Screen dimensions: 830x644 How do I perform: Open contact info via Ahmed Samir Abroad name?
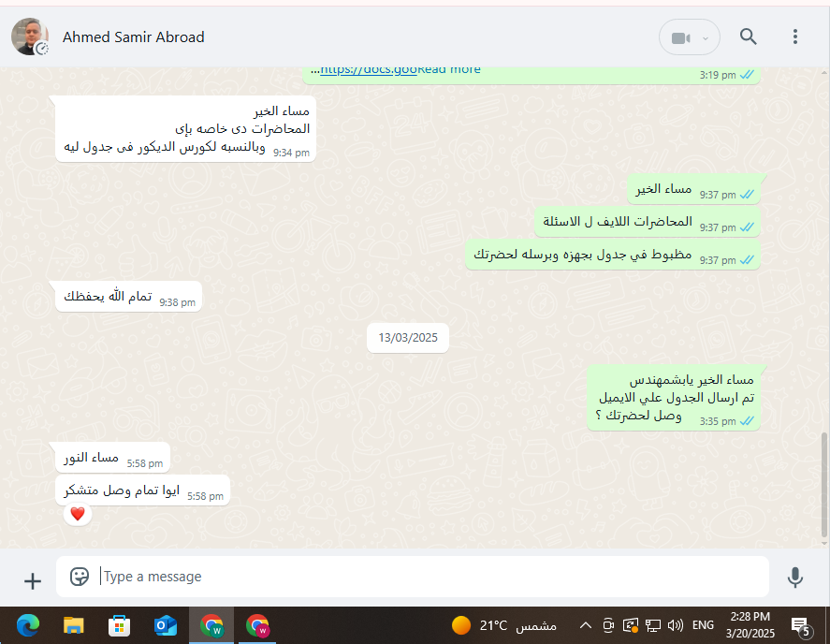[x=134, y=37]
